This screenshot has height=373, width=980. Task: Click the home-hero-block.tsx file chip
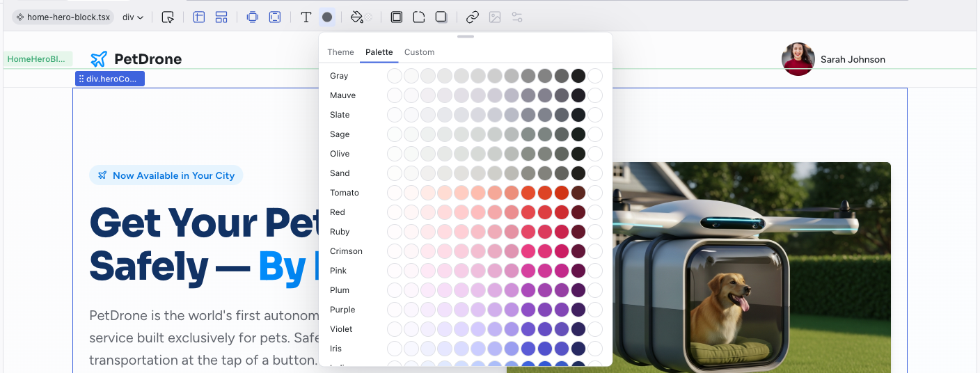(63, 17)
